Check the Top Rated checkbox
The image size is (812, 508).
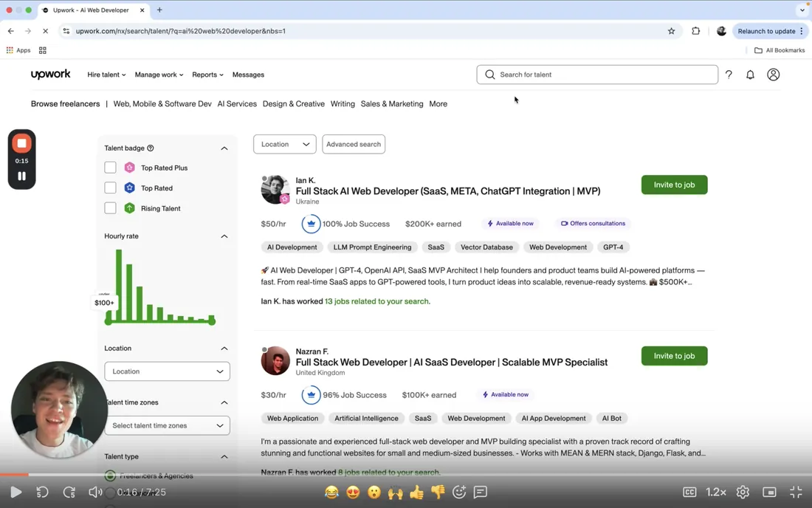(x=110, y=188)
